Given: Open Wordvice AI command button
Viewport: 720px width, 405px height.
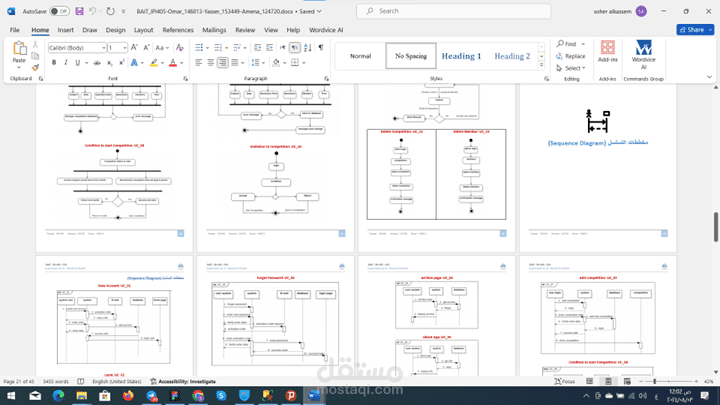Looking at the screenshot, I should pyautogui.click(x=643, y=55).
